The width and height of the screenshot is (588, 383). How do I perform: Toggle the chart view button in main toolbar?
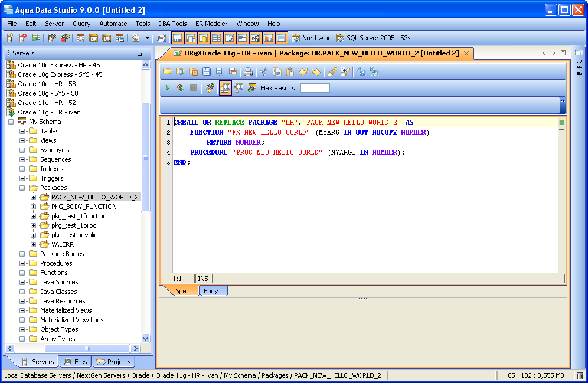click(268, 38)
